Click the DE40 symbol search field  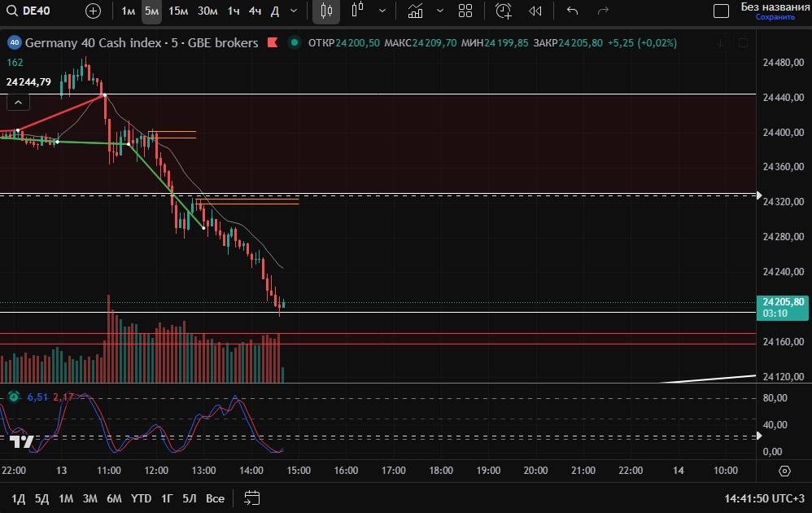click(x=38, y=11)
